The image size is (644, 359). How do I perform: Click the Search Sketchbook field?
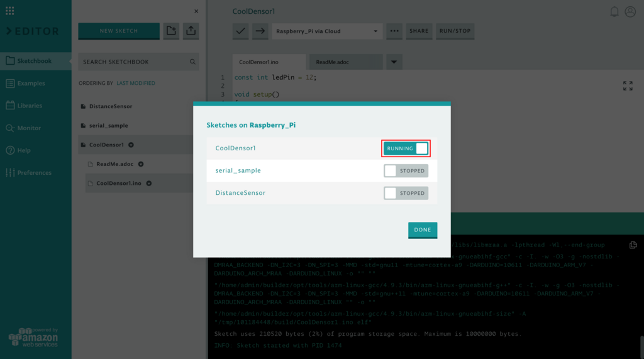[x=138, y=62]
